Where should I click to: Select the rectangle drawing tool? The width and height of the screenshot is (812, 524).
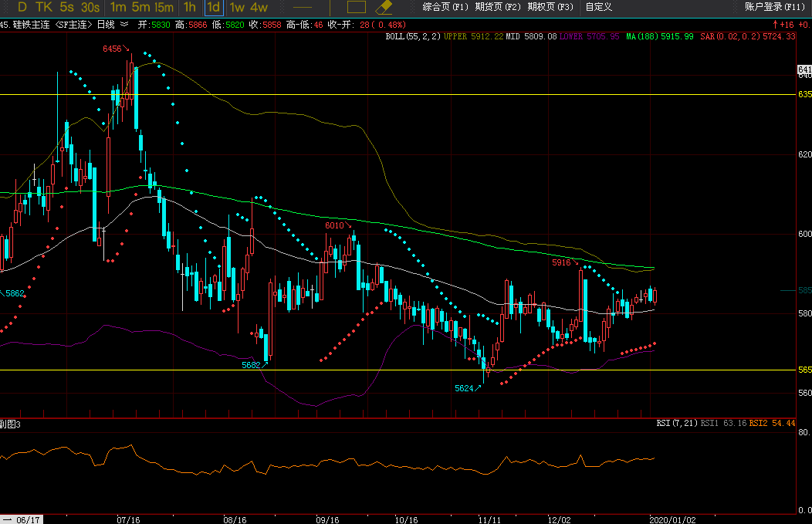point(357,7)
